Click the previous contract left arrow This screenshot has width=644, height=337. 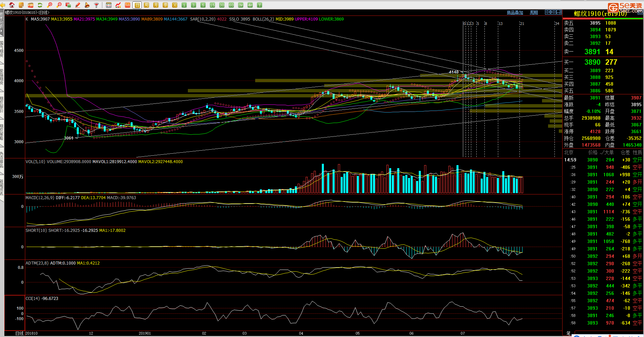coord(548,12)
